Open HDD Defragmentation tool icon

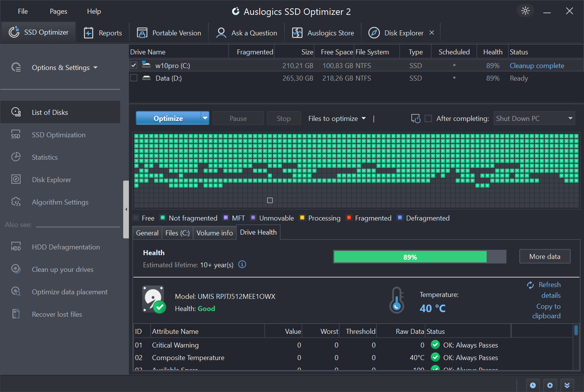click(16, 247)
